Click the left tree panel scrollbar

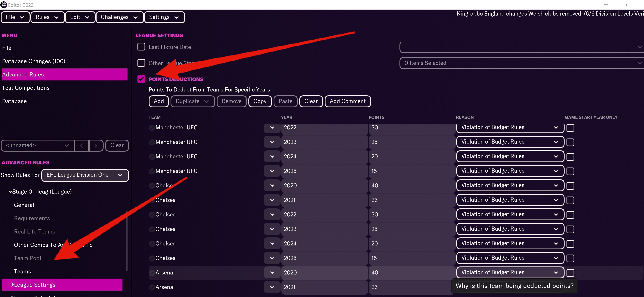click(x=127, y=241)
